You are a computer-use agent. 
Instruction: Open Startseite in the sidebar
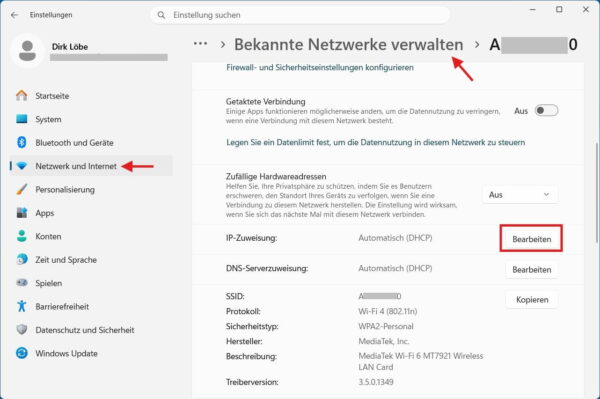(x=91, y=96)
